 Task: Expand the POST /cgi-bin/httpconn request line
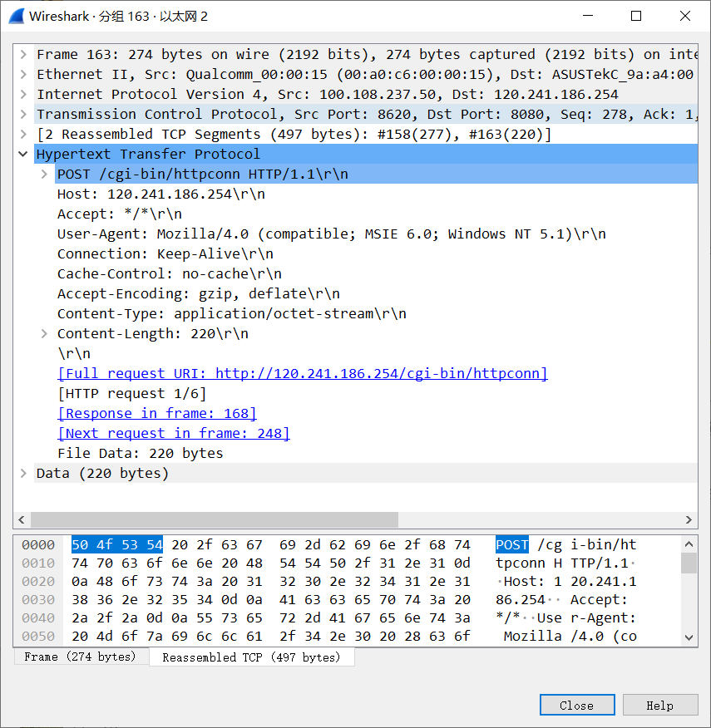pos(44,175)
